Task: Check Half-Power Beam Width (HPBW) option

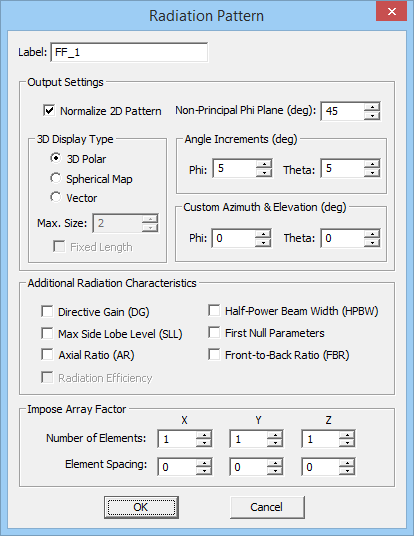Action: [214, 310]
